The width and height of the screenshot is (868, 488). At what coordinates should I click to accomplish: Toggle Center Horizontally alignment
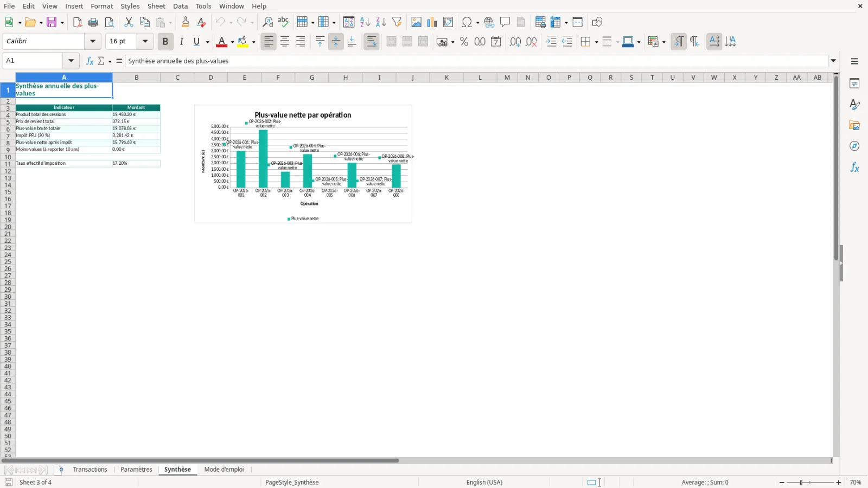pyautogui.click(x=285, y=42)
